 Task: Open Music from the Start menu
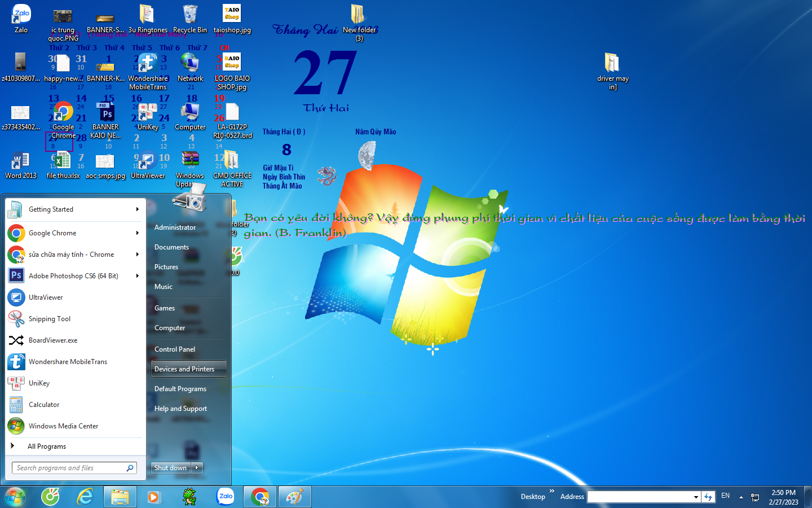click(188, 287)
